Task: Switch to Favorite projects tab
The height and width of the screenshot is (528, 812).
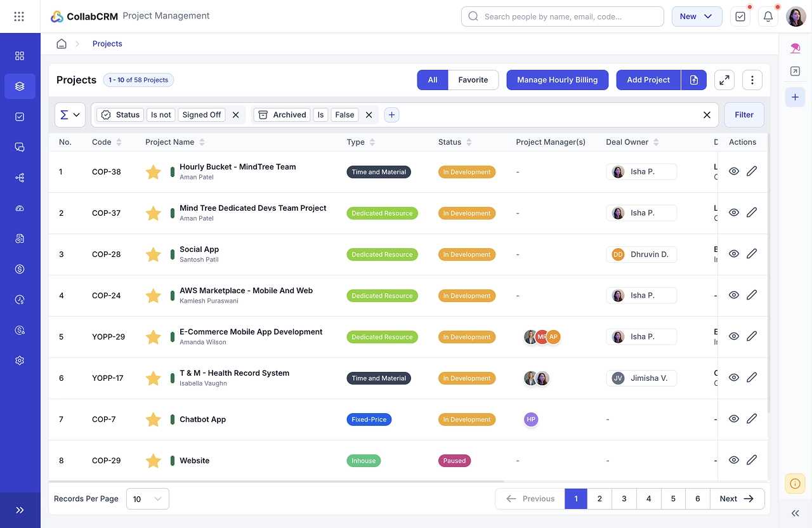Action: coord(473,80)
